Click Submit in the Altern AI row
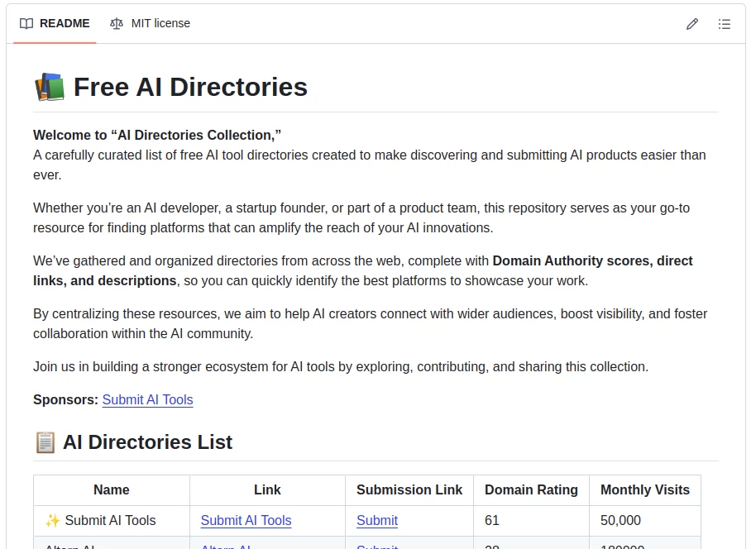This screenshot has height=549, width=756. 377,546
